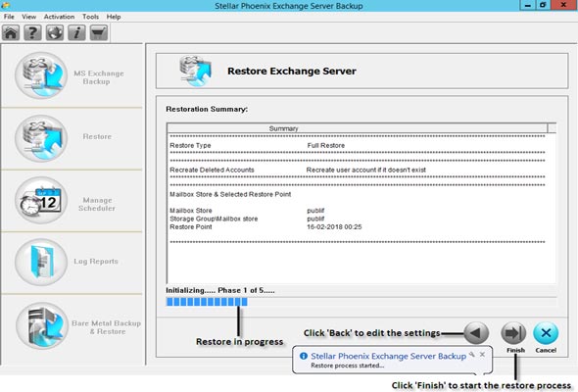Image resolution: width=578 pixels, height=392 pixels.
Task: Open the File menu
Action: click(x=9, y=17)
